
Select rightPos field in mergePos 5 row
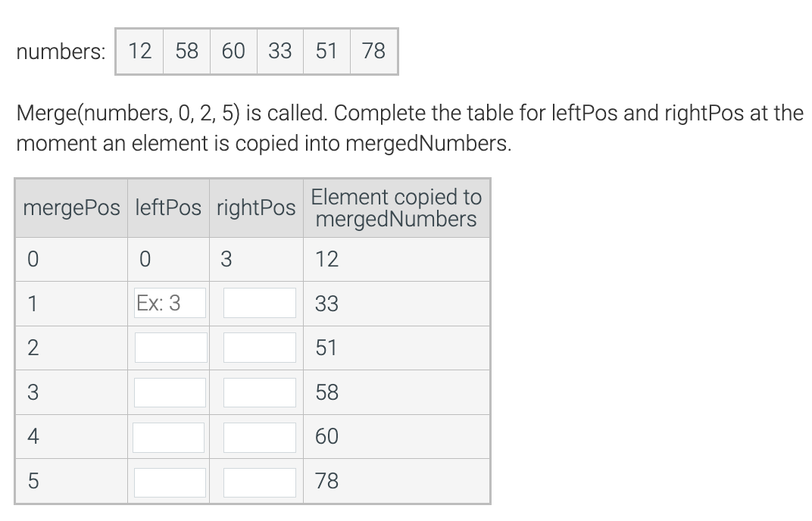tap(260, 482)
